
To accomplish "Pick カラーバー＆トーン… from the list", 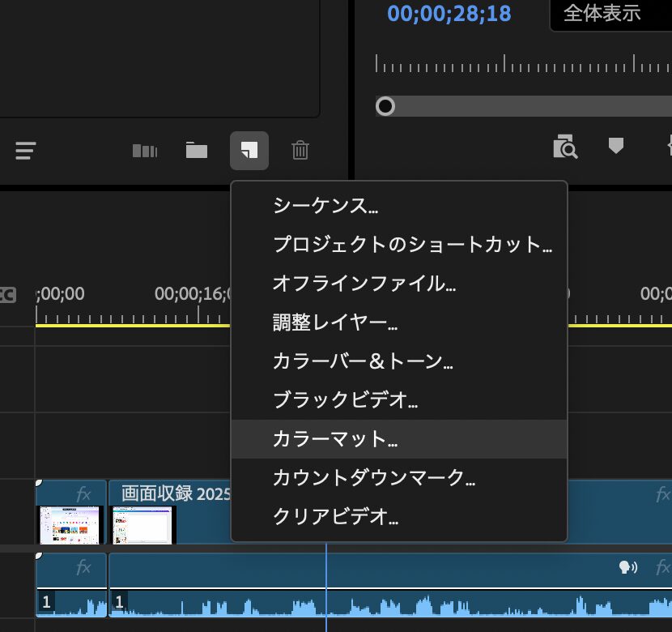I will click(363, 361).
